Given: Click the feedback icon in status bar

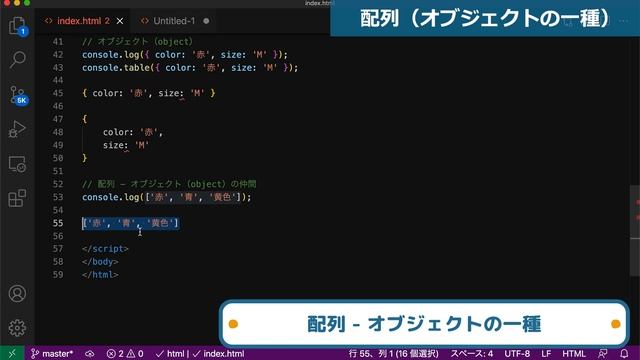Looking at the screenshot, I should pos(602,353).
